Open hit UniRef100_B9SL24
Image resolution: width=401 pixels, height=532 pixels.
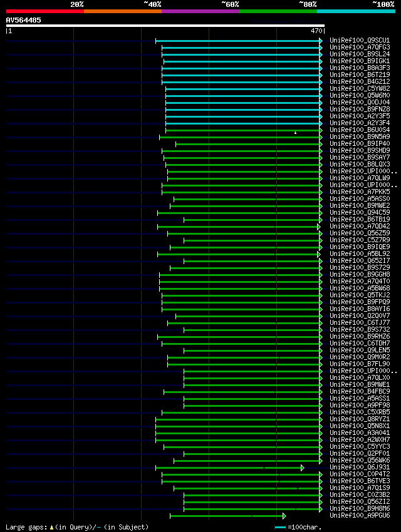[x=360, y=54]
